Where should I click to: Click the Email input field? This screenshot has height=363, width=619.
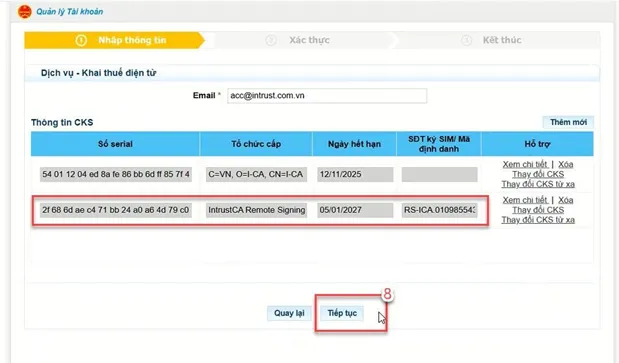(327, 96)
